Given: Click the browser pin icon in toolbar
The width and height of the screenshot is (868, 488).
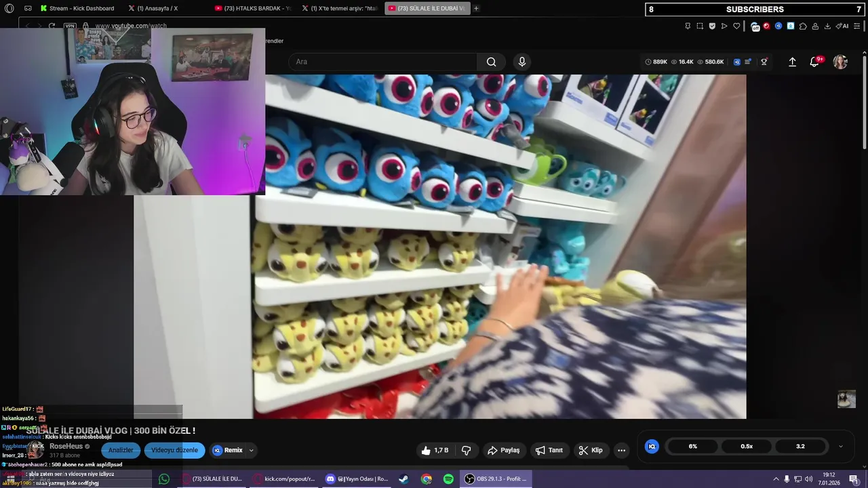Looking at the screenshot, I should click(688, 26).
